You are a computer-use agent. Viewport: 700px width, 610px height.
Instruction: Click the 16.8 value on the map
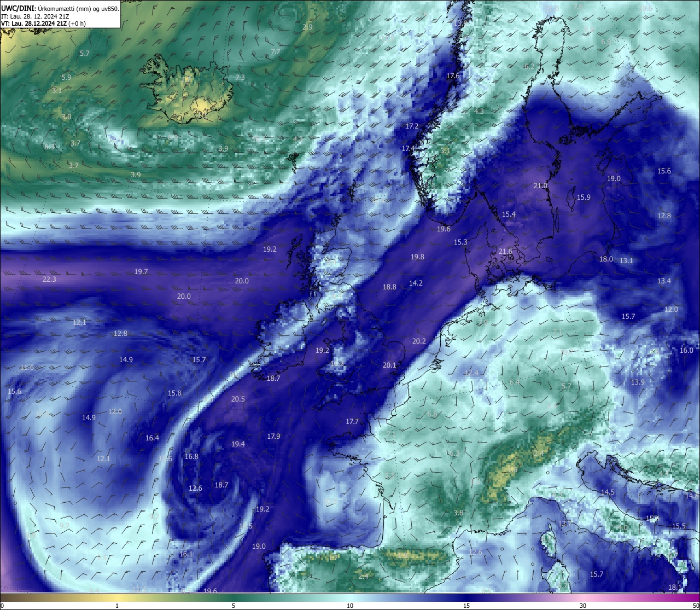[191, 457]
